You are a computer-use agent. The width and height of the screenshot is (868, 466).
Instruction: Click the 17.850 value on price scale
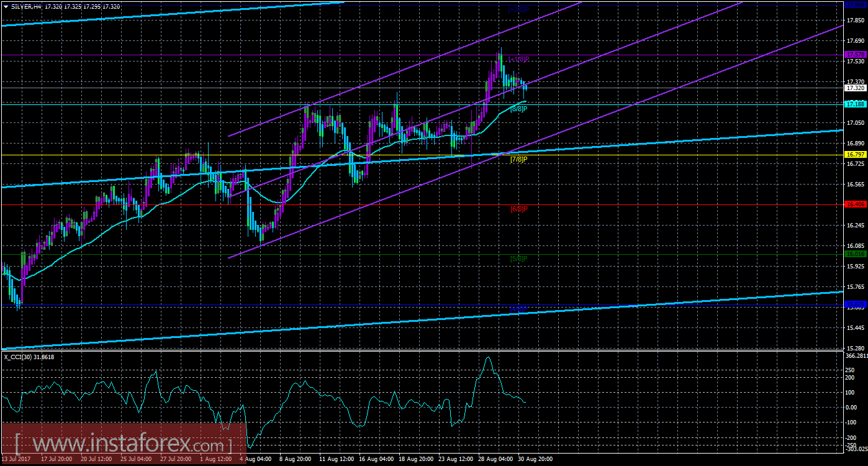click(856, 21)
